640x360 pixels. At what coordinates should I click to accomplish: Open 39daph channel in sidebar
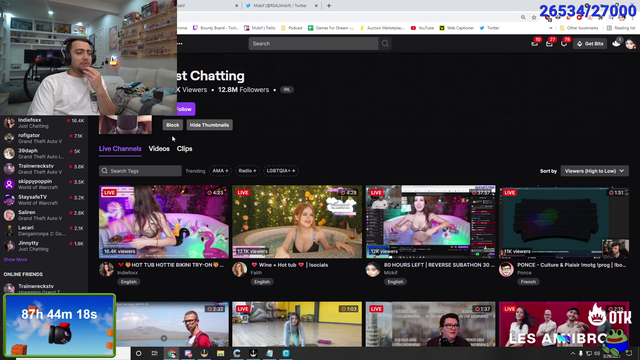point(44,153)
